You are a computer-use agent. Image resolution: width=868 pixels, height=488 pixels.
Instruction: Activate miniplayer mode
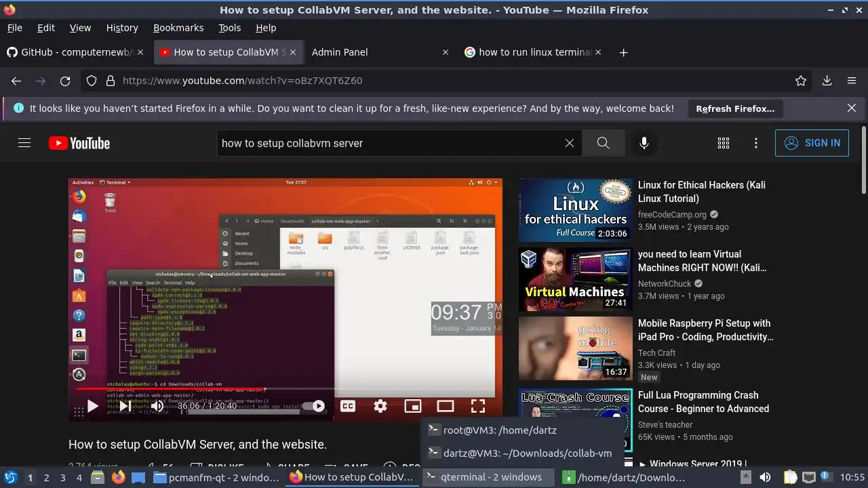[413, 406]
